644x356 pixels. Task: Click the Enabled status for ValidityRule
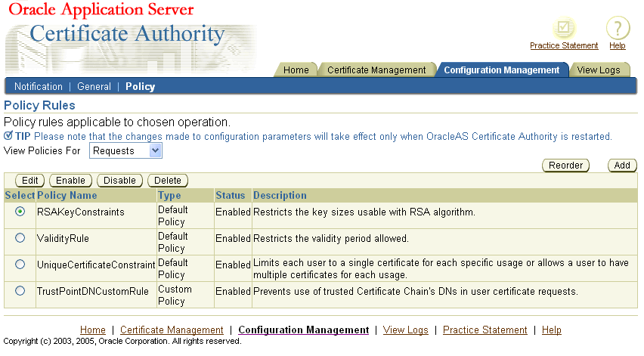(x=233, y=239)
